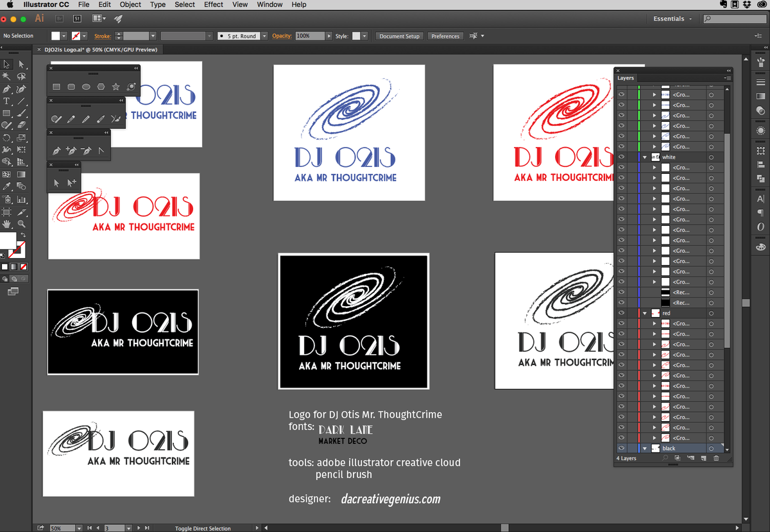This screenshot has width=770, height=532.
Task: Click the Fill color swatch in toolbox
Action: pyautogui.click(x=7, y=241)
